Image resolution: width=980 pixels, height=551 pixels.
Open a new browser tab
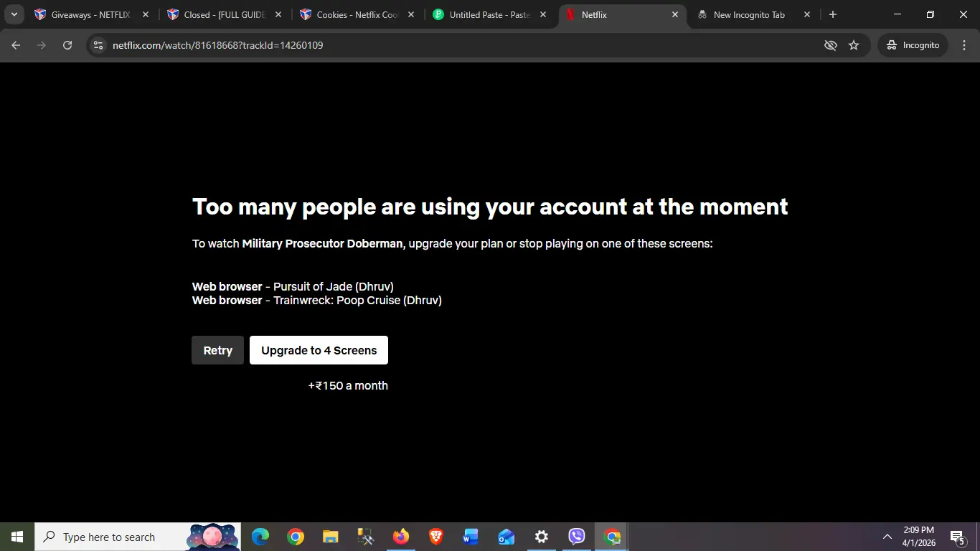pyautogui.click(x=833, y=14)
